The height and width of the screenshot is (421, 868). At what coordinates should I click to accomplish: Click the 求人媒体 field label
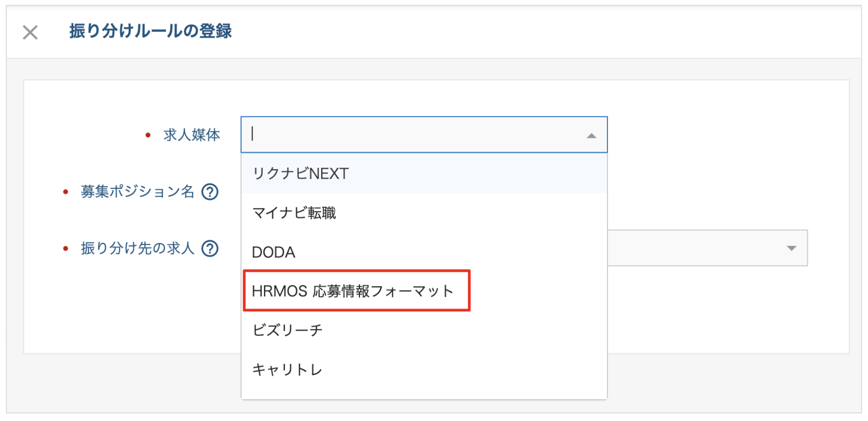[191, 135]
